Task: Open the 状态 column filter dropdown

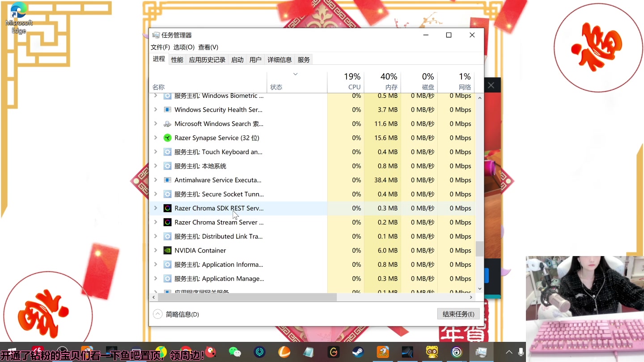Action: point(295,74)
